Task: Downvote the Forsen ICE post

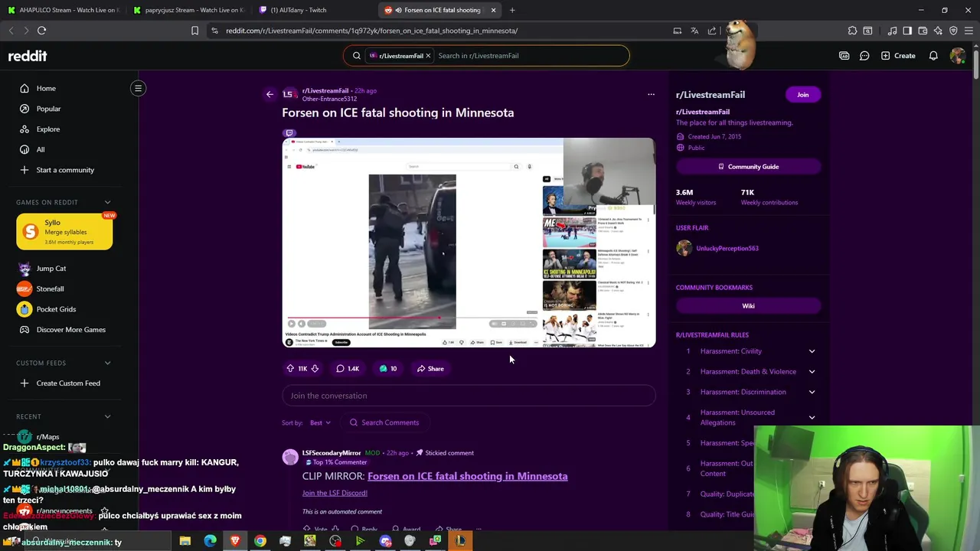Action: (x=315, y=368)
